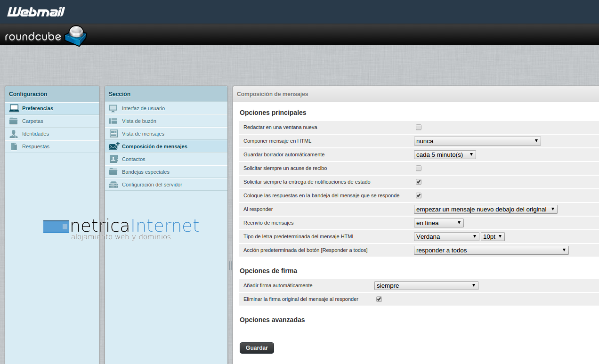This screenshot has width=599, height=364.
Task: Click the Identidades person icon
Action: (14, 134)
